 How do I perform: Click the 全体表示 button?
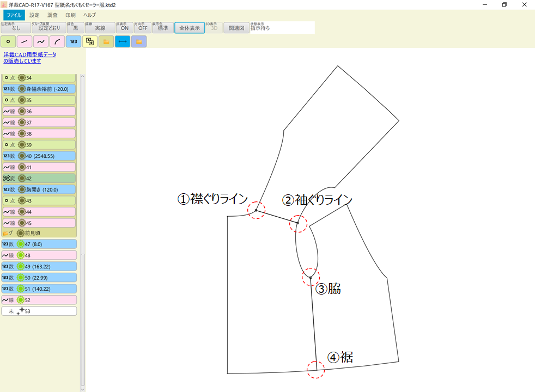[x=190, y=27]
